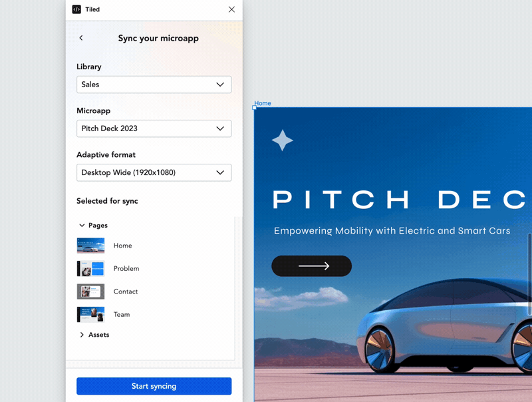The height and width of the screenshot is (402, 532).
Task: Click the Sync your microapp heading
Action: 158,39
